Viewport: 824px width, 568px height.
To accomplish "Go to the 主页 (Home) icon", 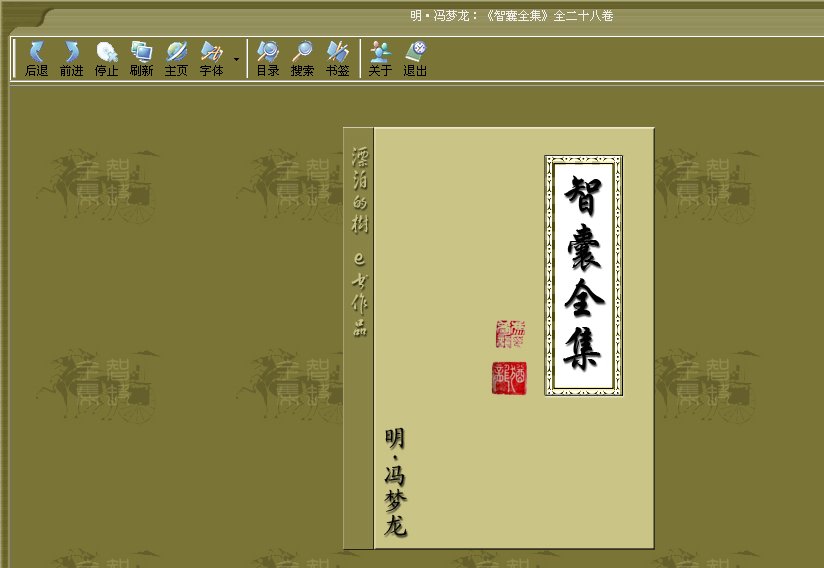I will tap(177, 59).
